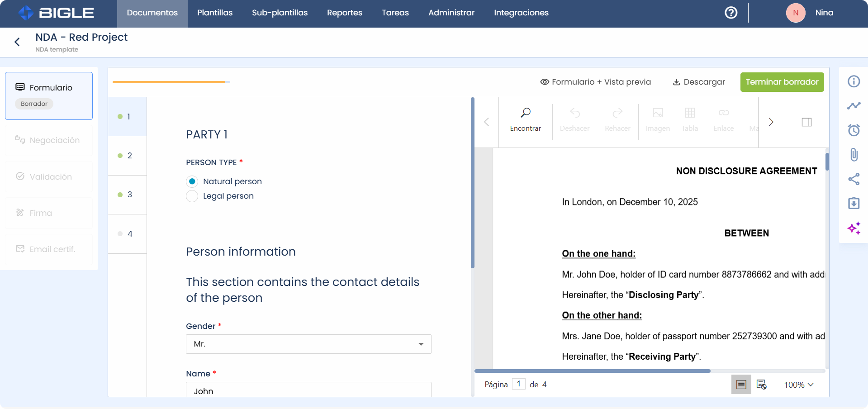The height and width of the screenshot is (409, 868).
Task: Open the activity trend line icon
Action: 854,106
